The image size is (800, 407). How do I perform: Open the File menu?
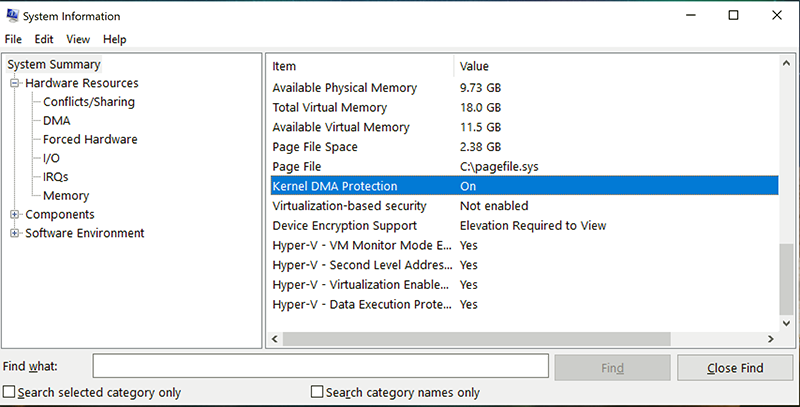click(x=13, y=39)
